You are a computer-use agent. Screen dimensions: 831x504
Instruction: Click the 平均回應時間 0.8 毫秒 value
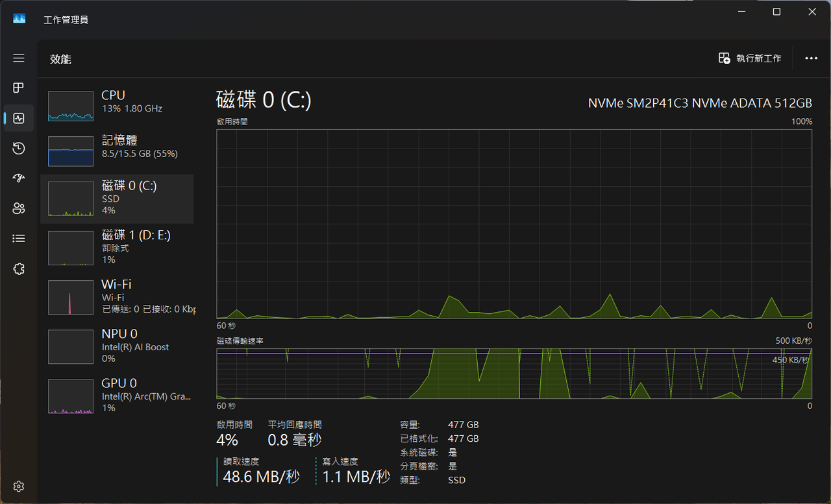[x=295, y=440]
